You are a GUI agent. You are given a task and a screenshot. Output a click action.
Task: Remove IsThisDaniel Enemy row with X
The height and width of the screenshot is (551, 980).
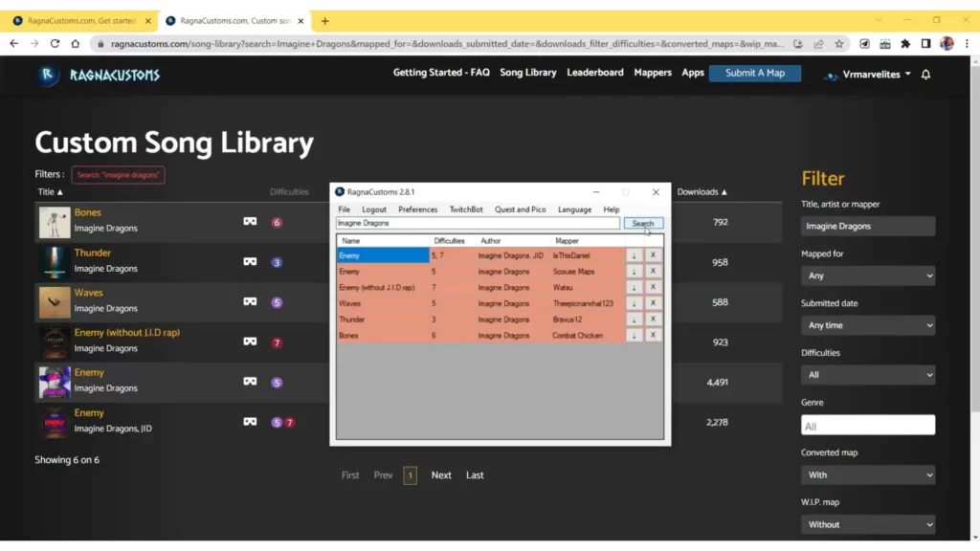pyautogui.click(x=653, y=254)
